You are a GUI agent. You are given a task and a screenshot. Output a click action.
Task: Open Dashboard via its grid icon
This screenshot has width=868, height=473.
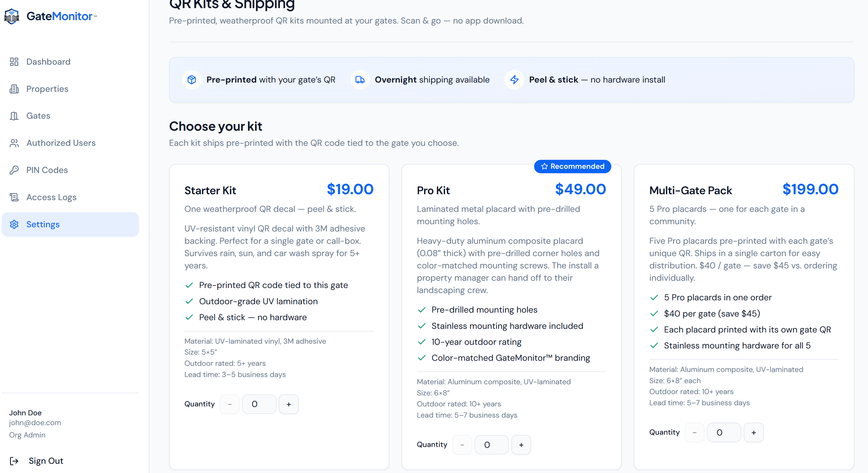tap(14, 62)
